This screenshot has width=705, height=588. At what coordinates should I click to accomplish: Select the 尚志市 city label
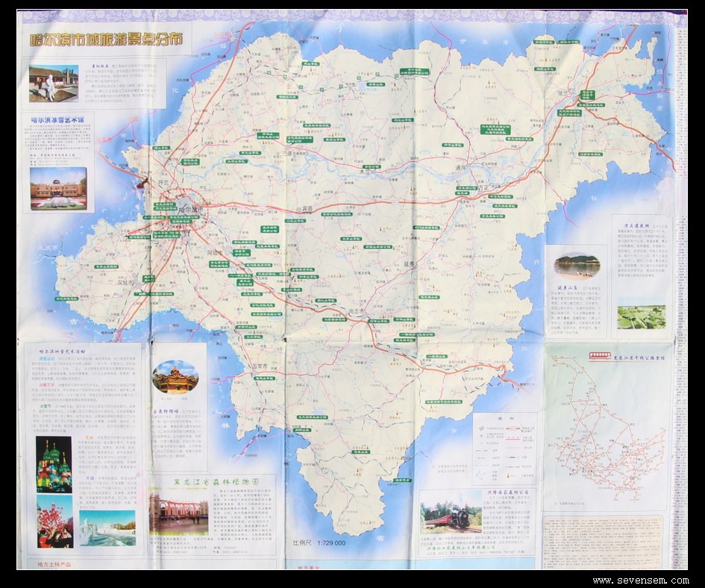pyautogui.click(x=356, y=311)
